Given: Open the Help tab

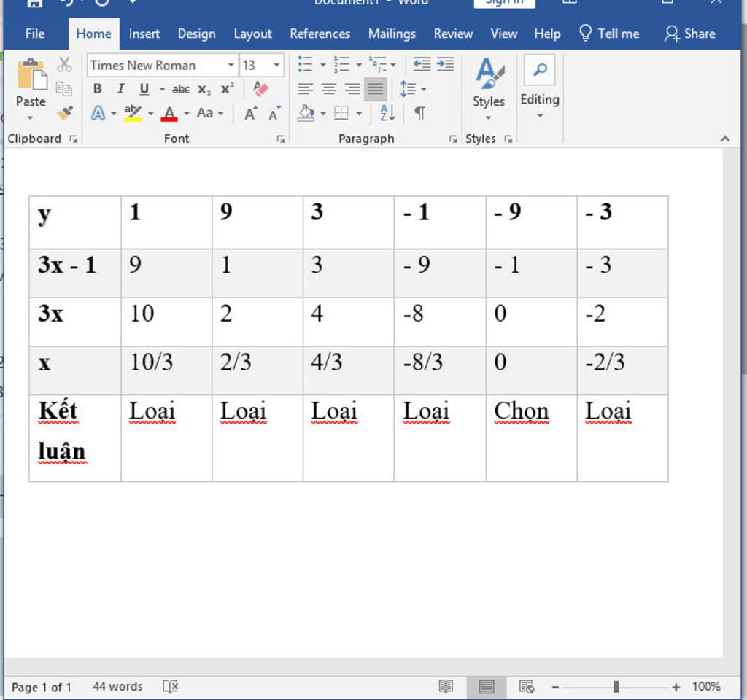Looking at the screenshot, I should coord(547,34).
